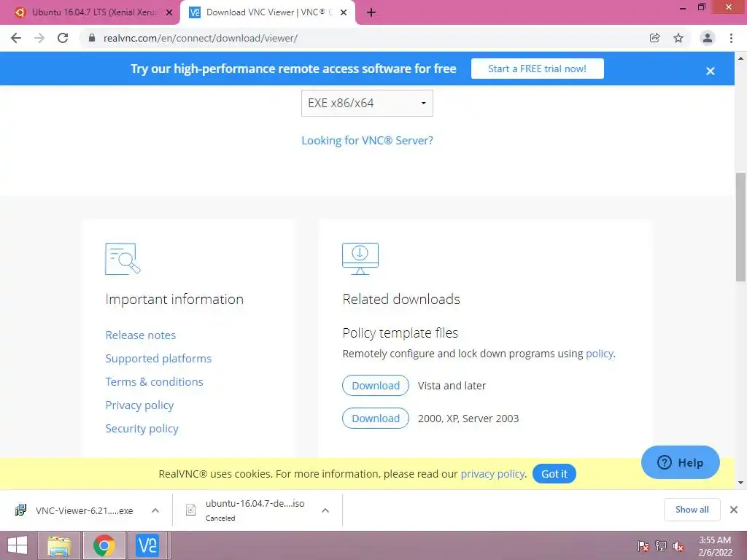The height and width of the screenshot is (560, 747).
Task: Follow the policy link in description
Action: (x=600, y=354)
